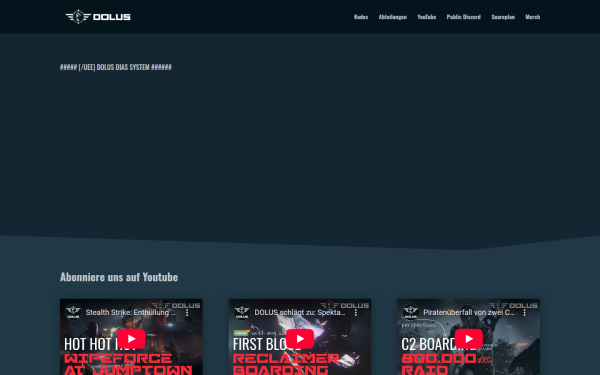Viewport: 600px width, 375px height.
Task: Play the Piratenüberfall video
Action: pyautogui.click(x=469, y=339)
